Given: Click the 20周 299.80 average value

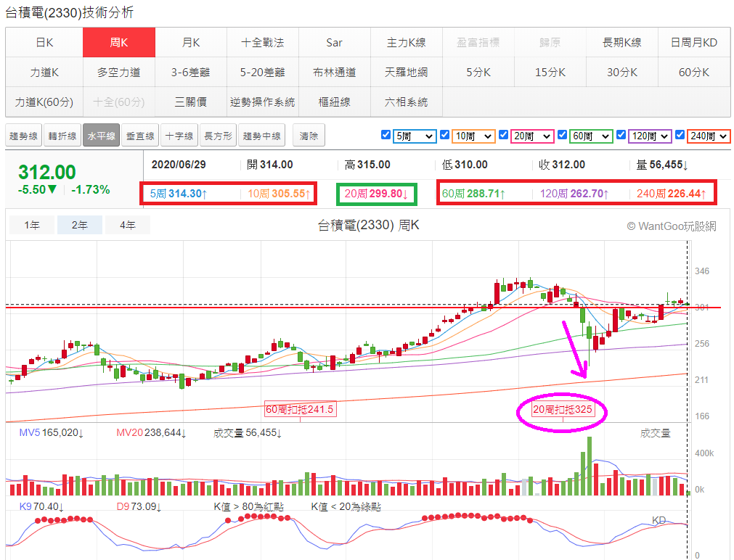Looking at the screenshot, I should click(x=376, y=194).
